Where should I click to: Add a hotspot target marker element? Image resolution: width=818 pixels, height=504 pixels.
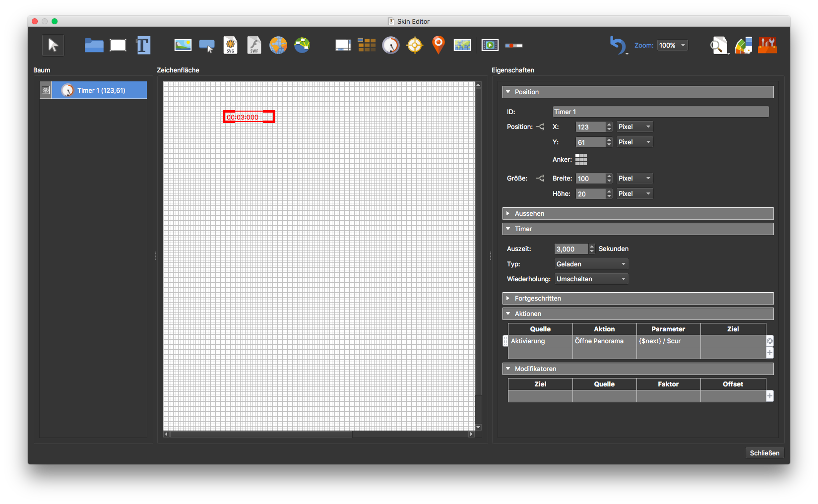point(415,45)
